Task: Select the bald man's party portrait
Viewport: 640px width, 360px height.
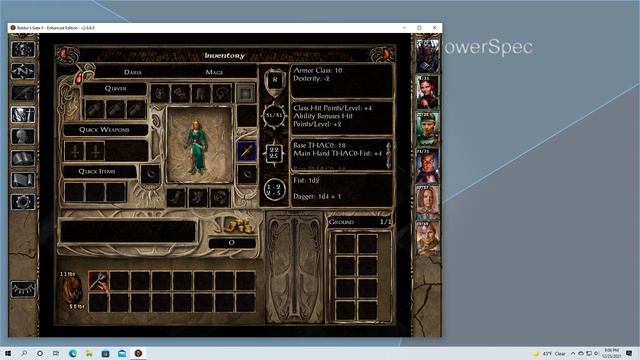Action: (x=427, y=166)
